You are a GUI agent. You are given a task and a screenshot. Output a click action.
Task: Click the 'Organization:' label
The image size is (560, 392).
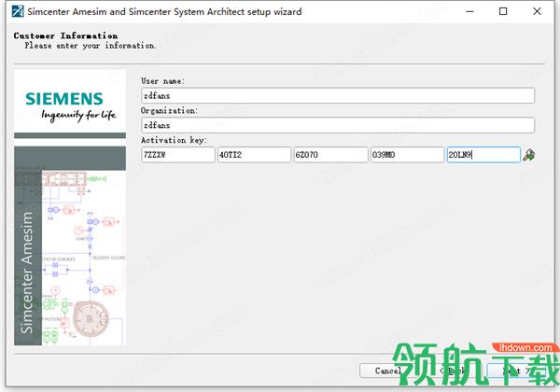tap(169, 111)
